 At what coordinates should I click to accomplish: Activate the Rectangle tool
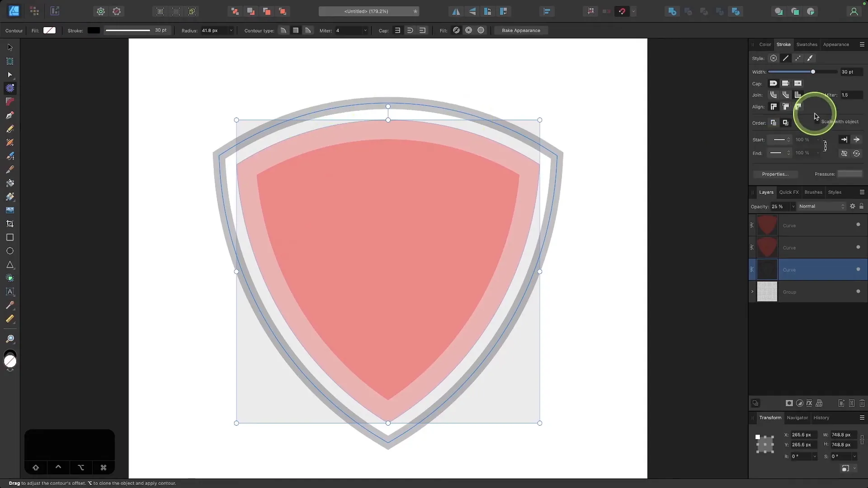tap(10, 237)
